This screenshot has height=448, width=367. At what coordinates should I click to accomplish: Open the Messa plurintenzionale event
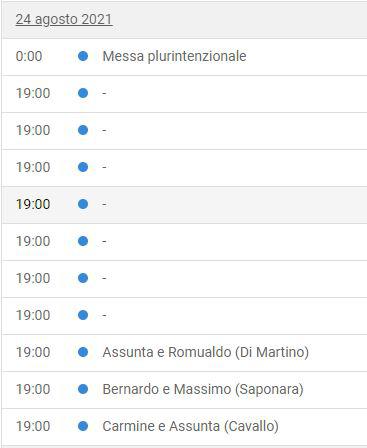pos(174,56)
